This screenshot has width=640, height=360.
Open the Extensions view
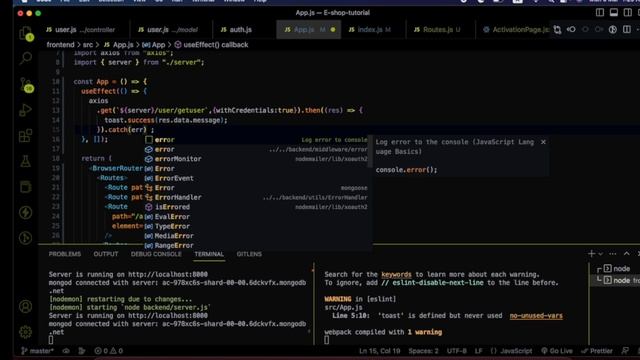26,136
